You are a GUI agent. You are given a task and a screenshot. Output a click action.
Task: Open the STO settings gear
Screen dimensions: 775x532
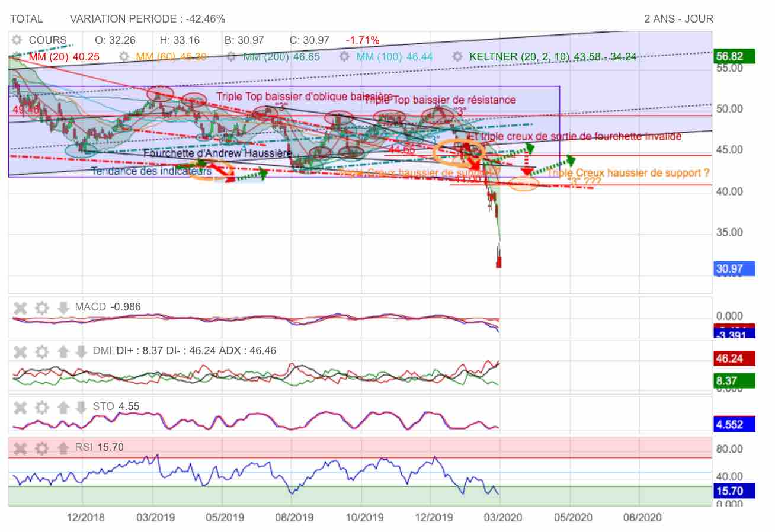click(x=41, y=407)
